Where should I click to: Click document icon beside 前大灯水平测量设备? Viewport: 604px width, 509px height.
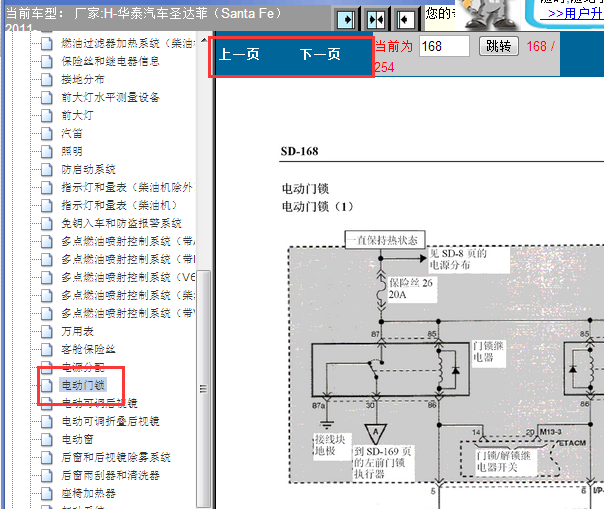pos(47,97)
